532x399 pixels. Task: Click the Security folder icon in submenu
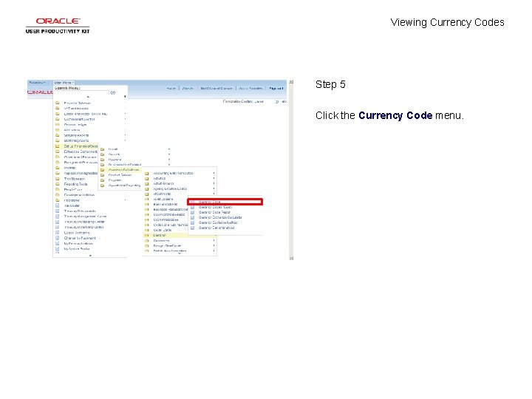pos(103,154)
